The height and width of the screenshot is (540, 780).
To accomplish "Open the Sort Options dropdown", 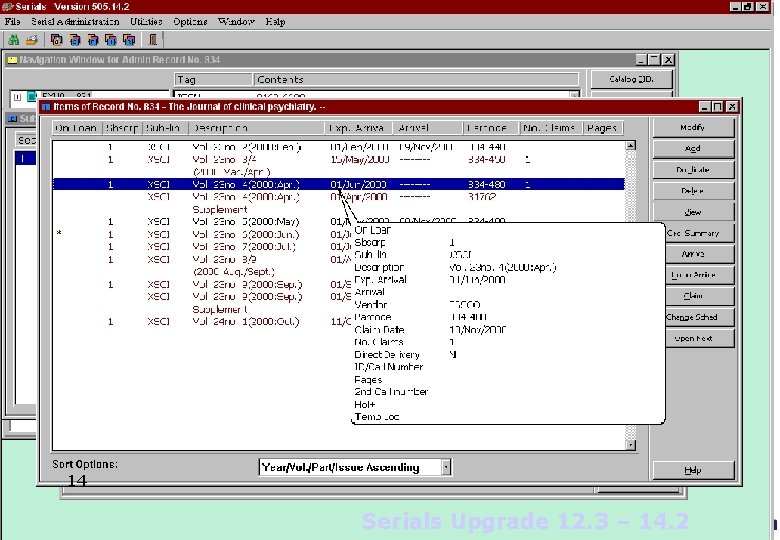I will [446, 467].
